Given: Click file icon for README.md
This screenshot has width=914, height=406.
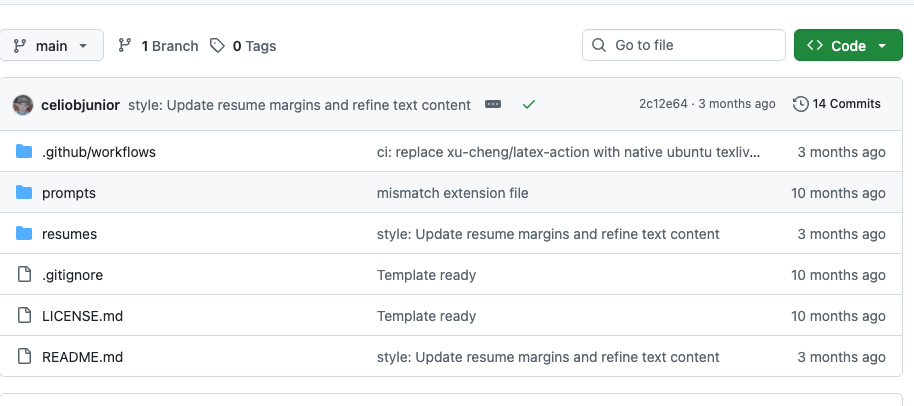Looking at the screenshot, I should (24, 356).
